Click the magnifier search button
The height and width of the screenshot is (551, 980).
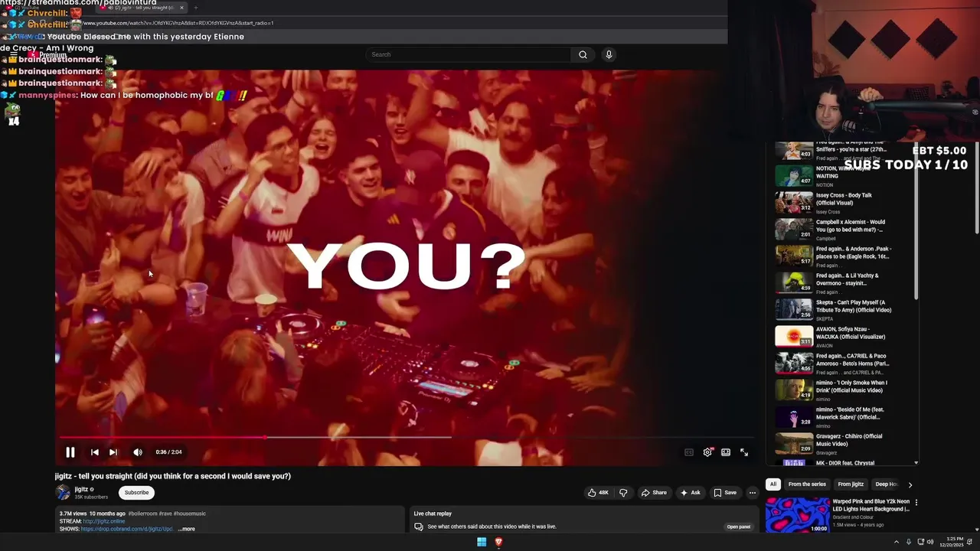point(583,54)
